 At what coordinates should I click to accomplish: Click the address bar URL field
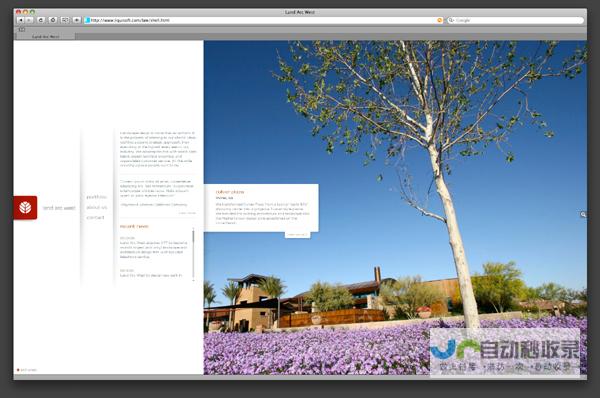263,20
